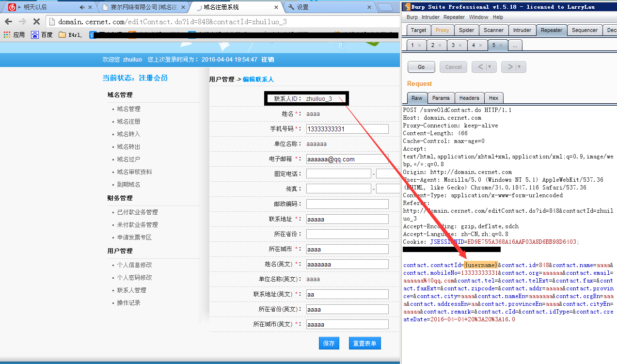Viewport: 617px width, 364px height.
Task: Close the 设置 browser tab
Action: (369, 7)
